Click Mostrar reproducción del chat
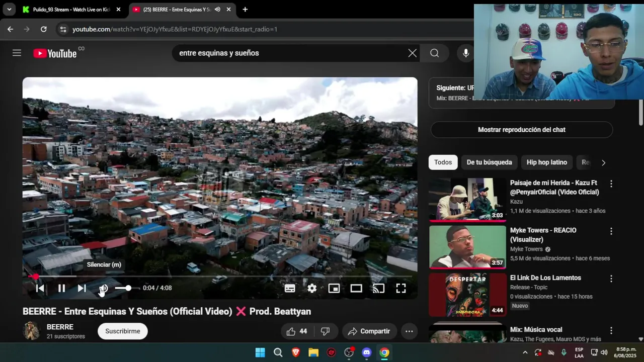The height and width of the screenshot is (362, 644). click(522, 130)
